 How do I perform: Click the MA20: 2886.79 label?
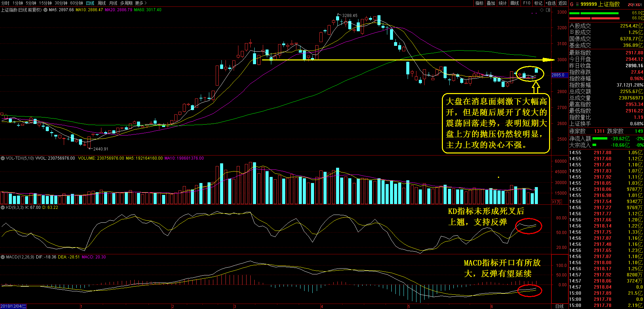click(x=118, y=10)
